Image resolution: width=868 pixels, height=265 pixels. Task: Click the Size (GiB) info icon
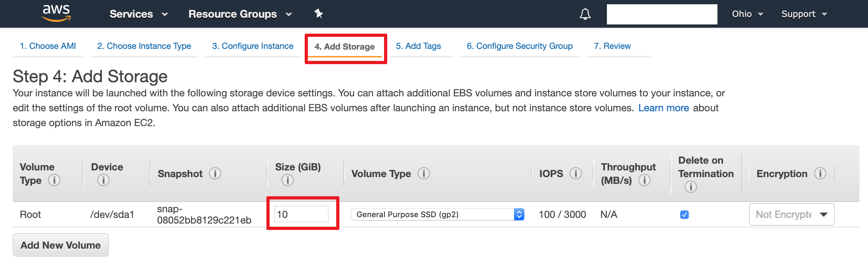point(287,180)
